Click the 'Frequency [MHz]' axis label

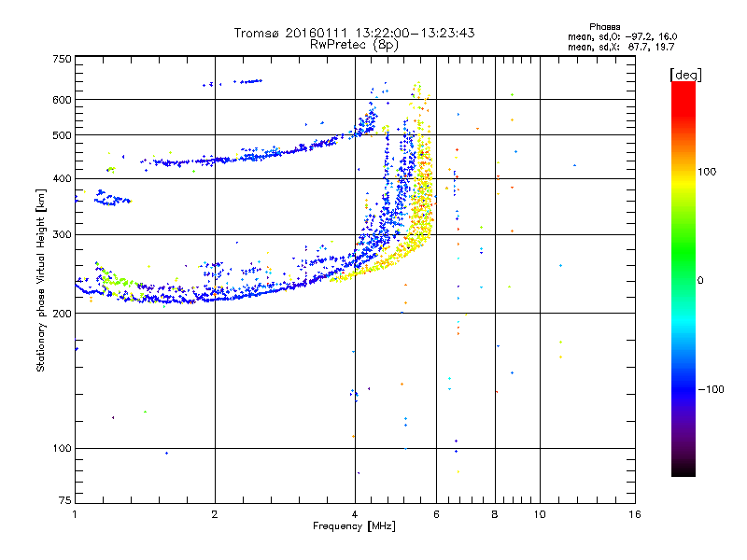pyautogui.click(x=354, y=526)
